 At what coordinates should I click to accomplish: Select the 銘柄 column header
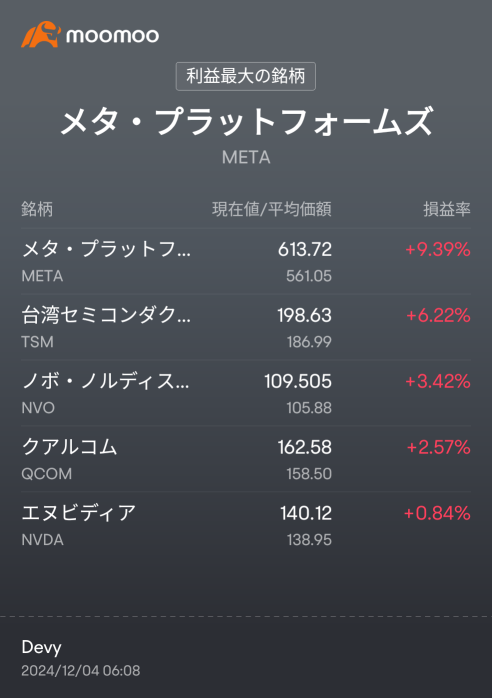tap(37, 209)
